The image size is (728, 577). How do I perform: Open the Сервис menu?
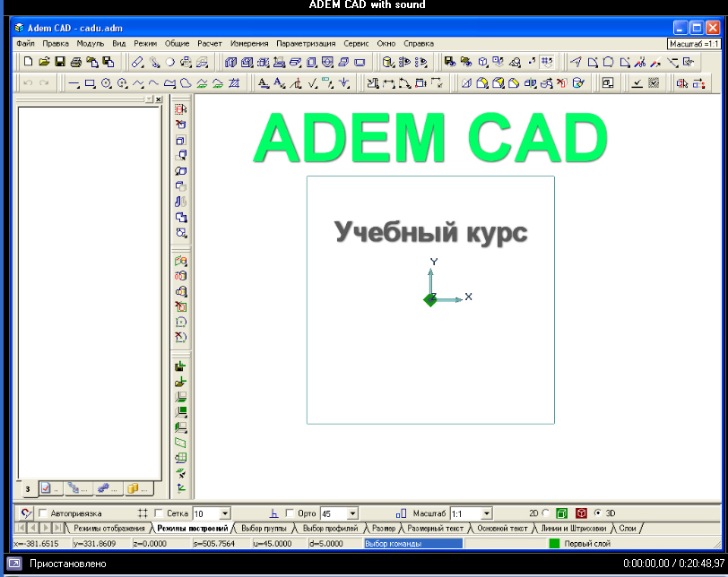click(356, 44)
